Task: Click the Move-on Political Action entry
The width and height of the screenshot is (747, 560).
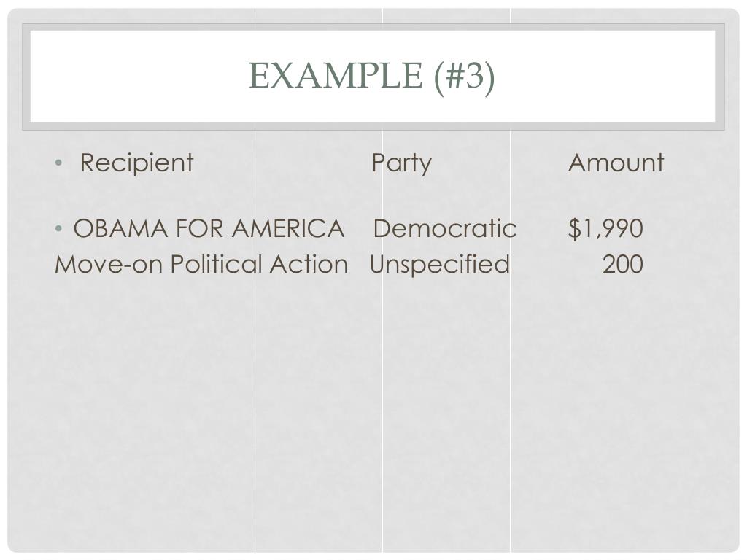Action: (x=201, y=264)
